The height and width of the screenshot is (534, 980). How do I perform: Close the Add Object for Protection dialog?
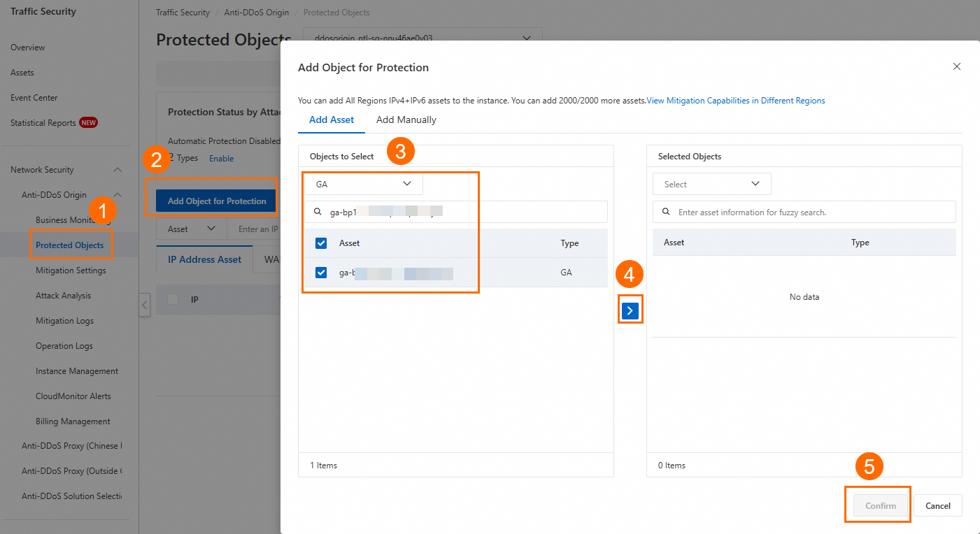956,67
